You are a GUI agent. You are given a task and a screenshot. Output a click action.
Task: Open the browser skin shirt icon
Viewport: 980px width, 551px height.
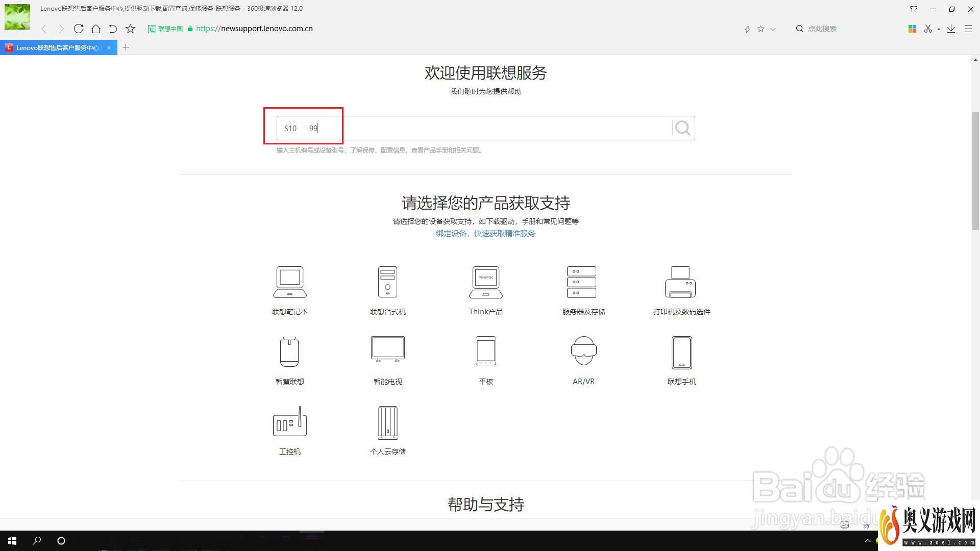pyautogui.click(x=914, y=9)
